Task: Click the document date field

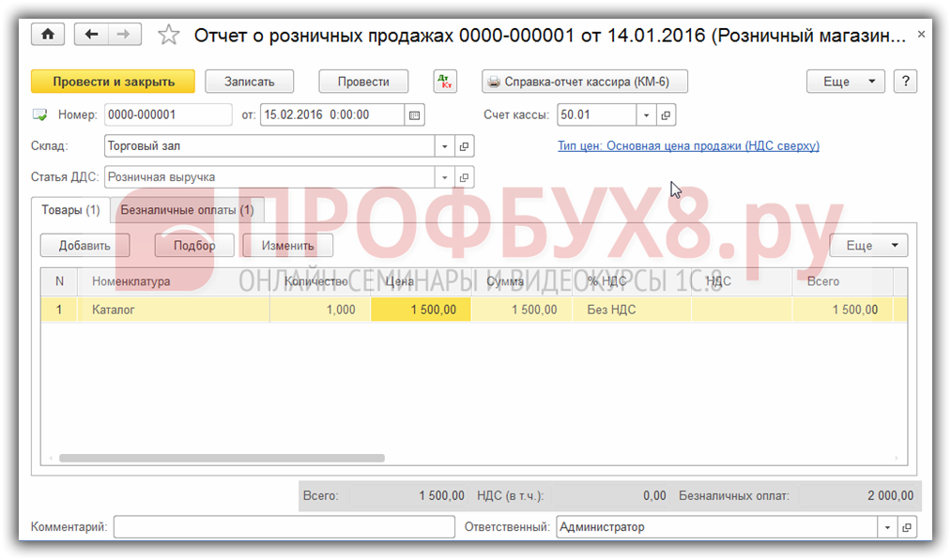Action: pyautogui.click(x=332, y=115)
